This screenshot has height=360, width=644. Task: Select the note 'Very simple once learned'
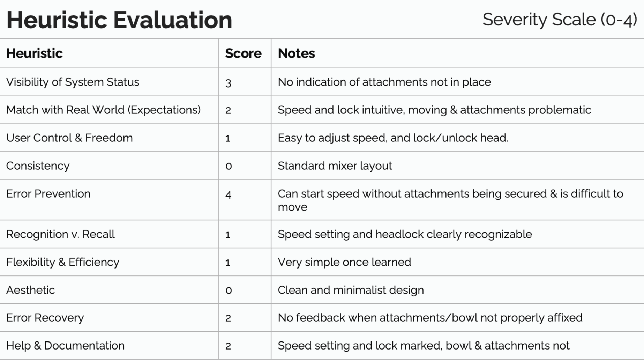click(x=344, y=262)
